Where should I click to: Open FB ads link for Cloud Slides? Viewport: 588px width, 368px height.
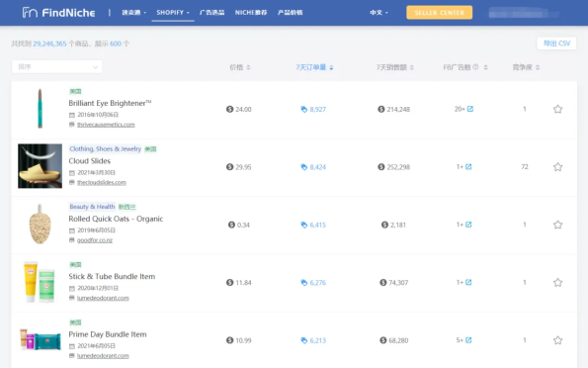coord(468,167)
